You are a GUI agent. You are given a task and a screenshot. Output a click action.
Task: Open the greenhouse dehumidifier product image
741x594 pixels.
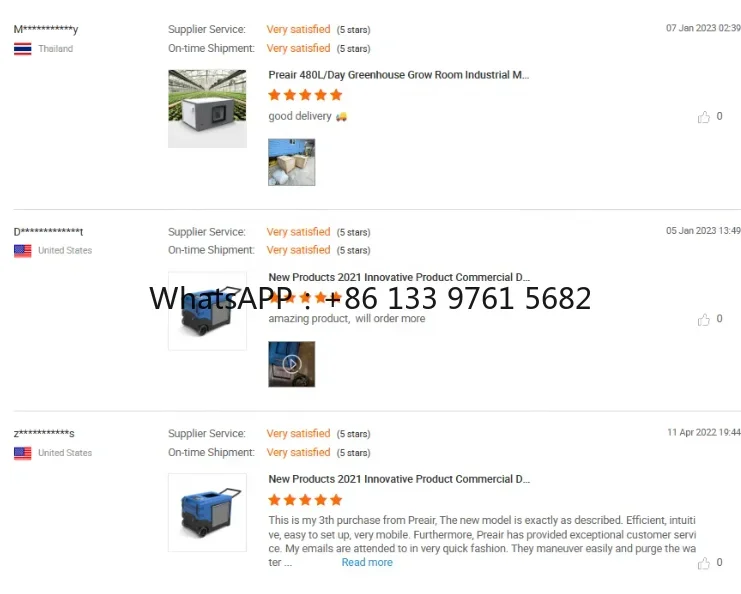(x=207, y=109)
